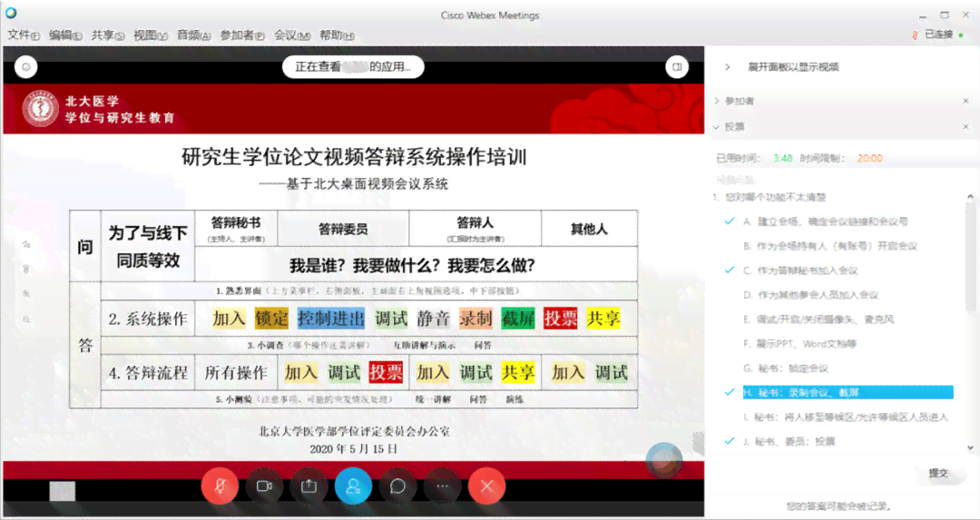The width and height of the screenshot is (980, 520).
Task: Click the green 截屏 label in the slide
Action: click(518, 319)
